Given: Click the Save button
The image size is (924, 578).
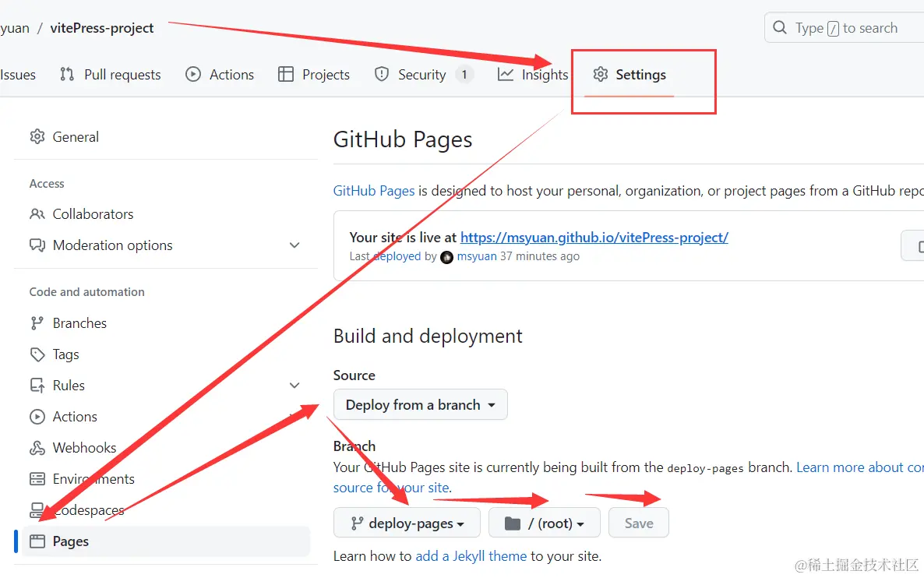Looking at the screenshot, I should click(x=639, y=523).
